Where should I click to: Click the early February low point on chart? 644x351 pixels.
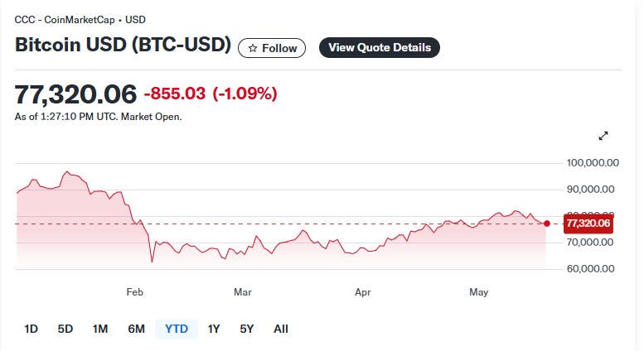(152, 262)
